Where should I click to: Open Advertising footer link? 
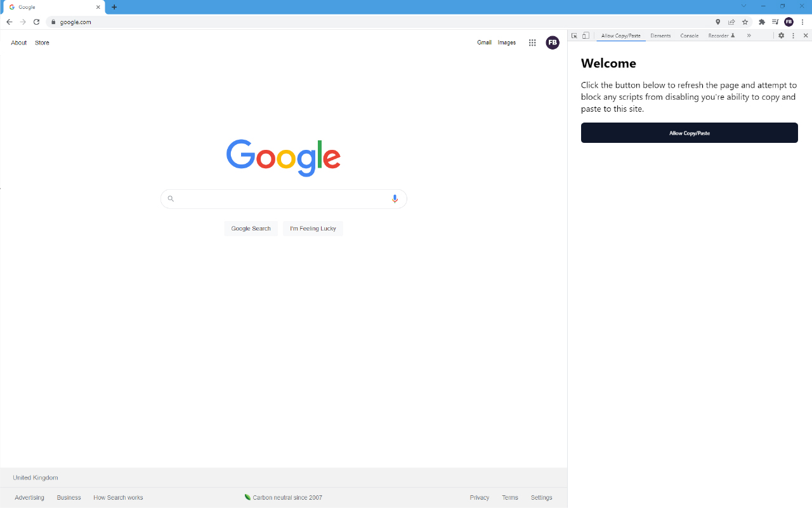coord(30,498)
